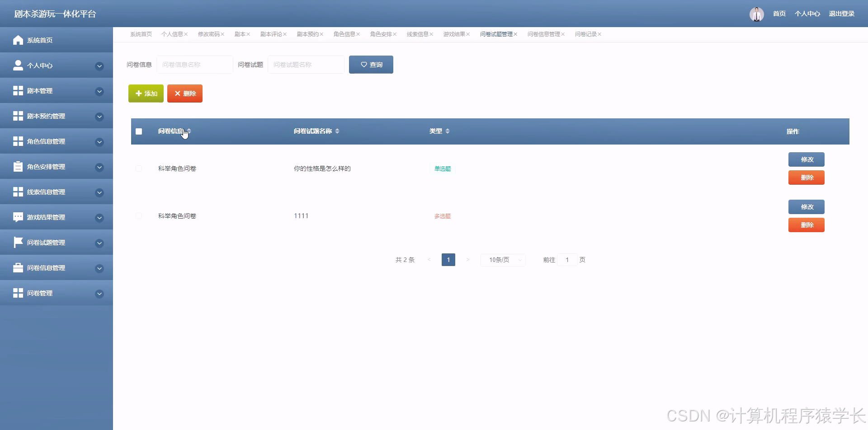Close the 剧本评论 tab
This screenshot has width=868, height=430.
click(285, 34)
